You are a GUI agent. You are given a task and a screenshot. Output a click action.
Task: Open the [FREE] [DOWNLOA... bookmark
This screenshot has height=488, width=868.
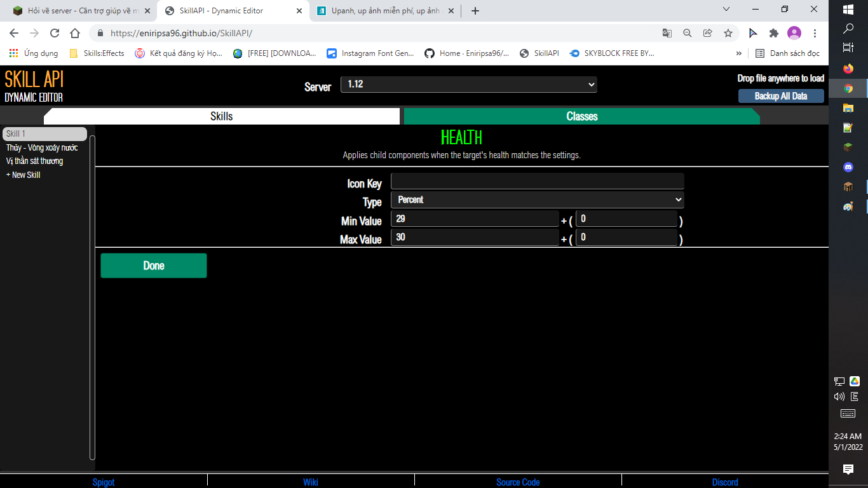pyautogui.click(x=275, y=53)
